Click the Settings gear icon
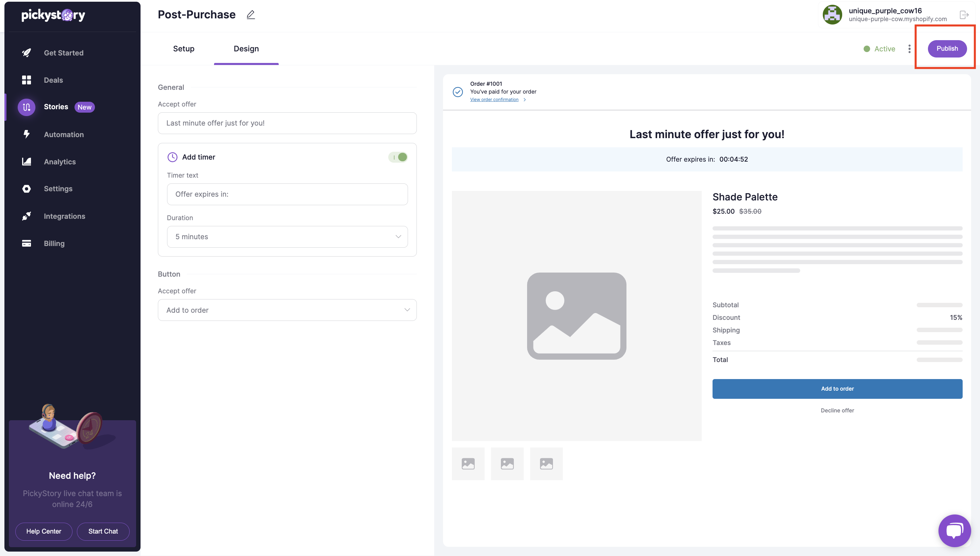Viewport: 980px width, 556px height. click(x=26, y=189)
